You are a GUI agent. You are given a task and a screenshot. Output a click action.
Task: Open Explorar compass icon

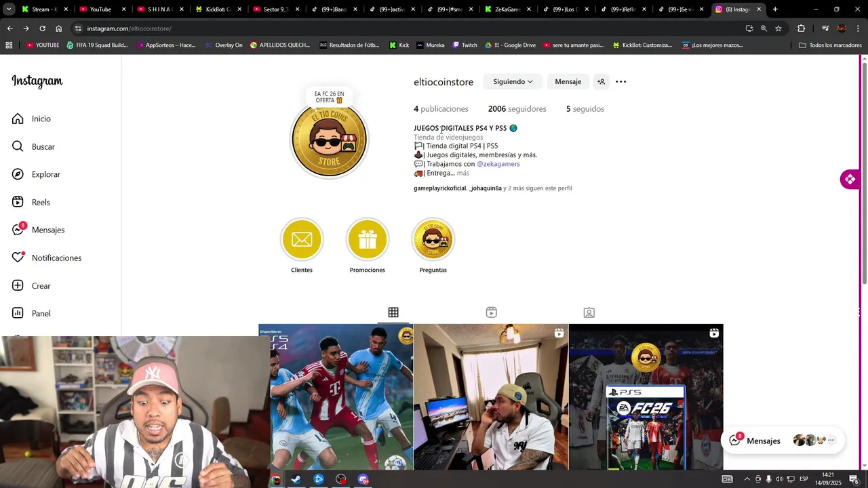(18, 174)
